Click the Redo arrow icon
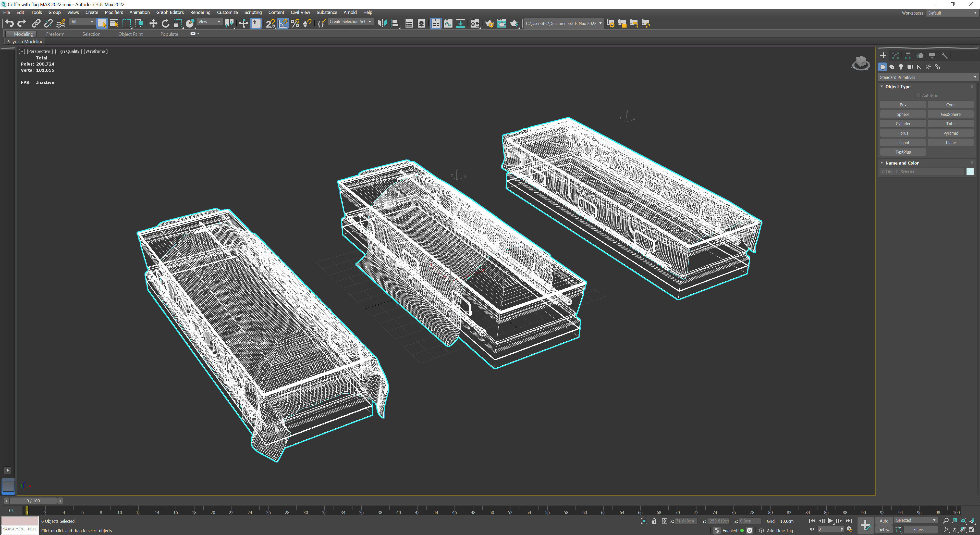The height and width of the screenshot is (535, 980). 22,23
